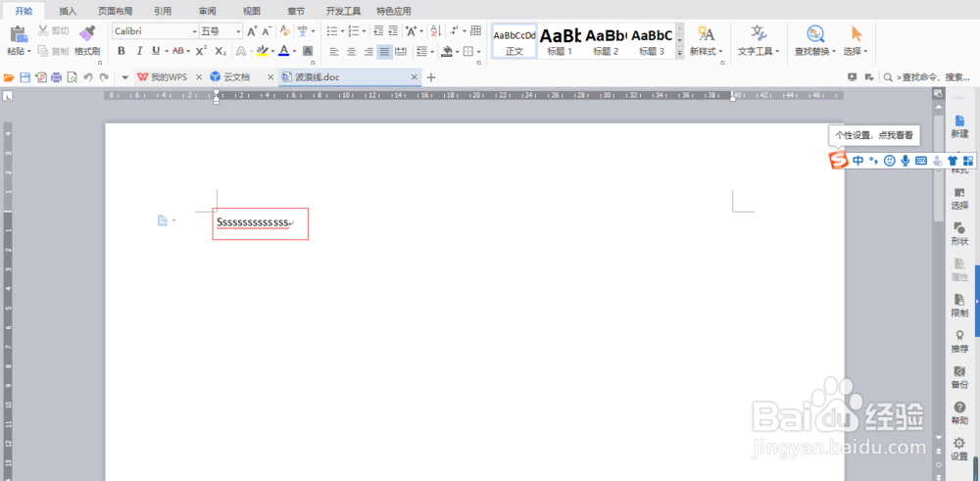980x481 pixels.
Task: Click the subscript X₂ icon
Action: (x=220, y=51)
